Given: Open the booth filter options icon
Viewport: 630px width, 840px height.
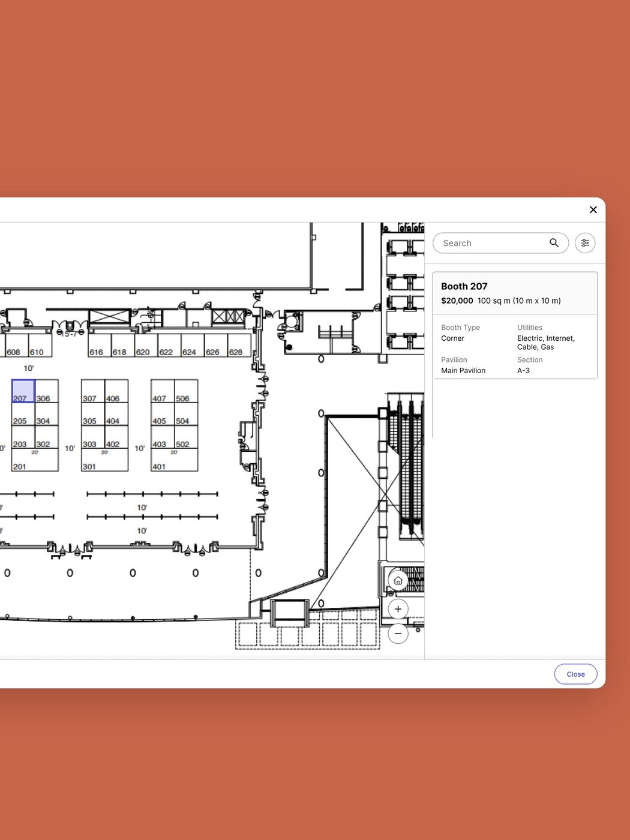Looking at the screenshot, I should pyautogui.click(x=585, y=243).
